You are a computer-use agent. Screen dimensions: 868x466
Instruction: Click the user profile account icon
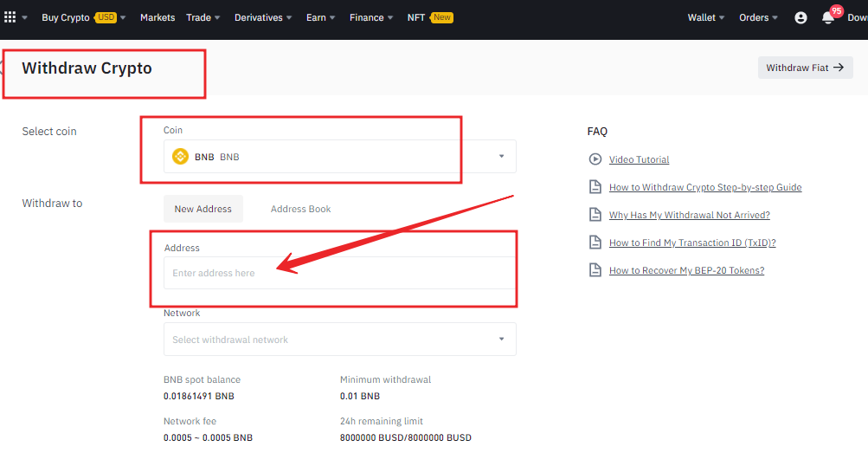tap(800, 17)
